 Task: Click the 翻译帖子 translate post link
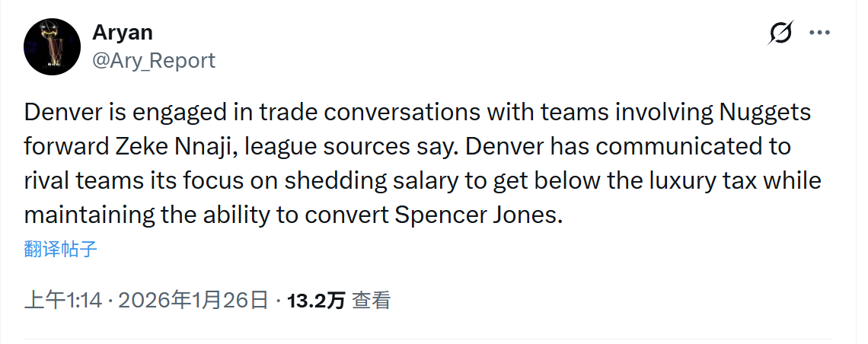61,249
